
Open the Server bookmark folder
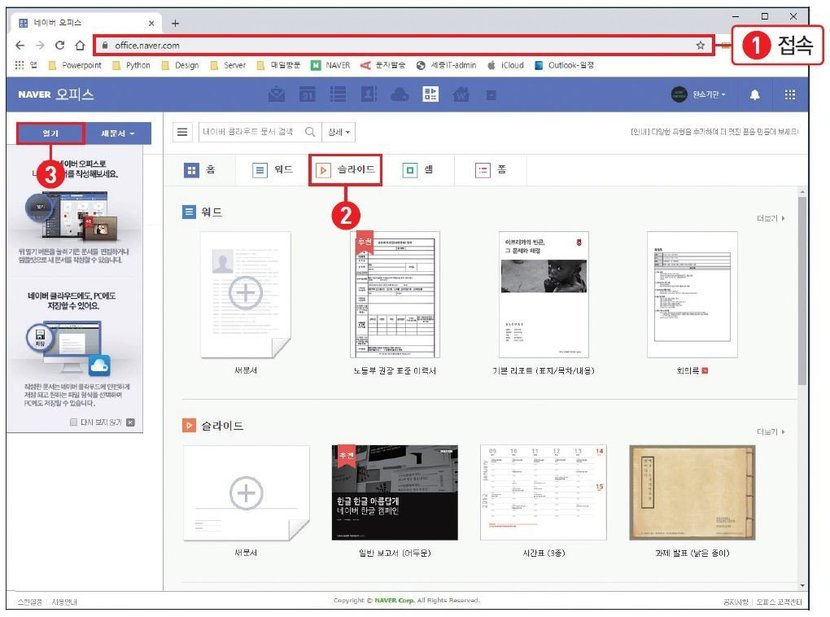[228, 65]
